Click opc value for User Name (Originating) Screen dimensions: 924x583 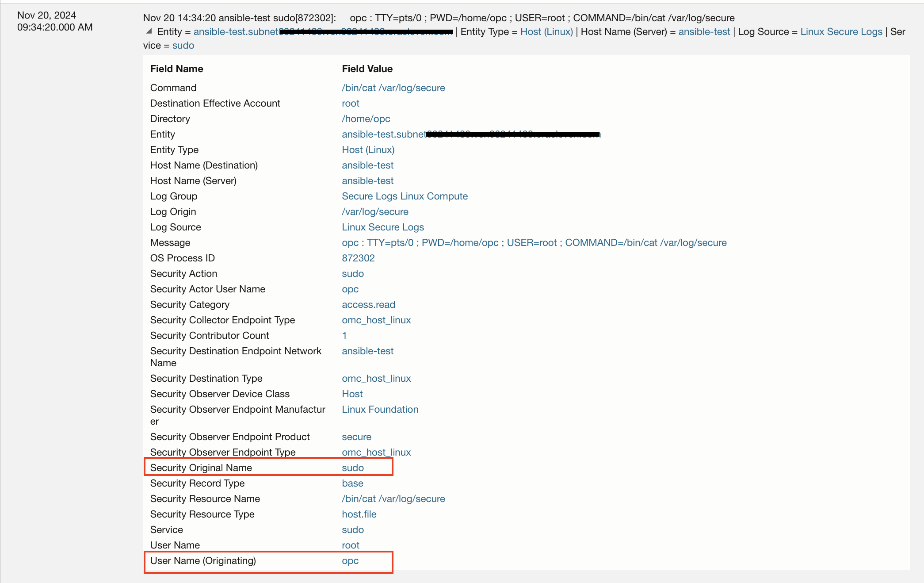(350, 560)
